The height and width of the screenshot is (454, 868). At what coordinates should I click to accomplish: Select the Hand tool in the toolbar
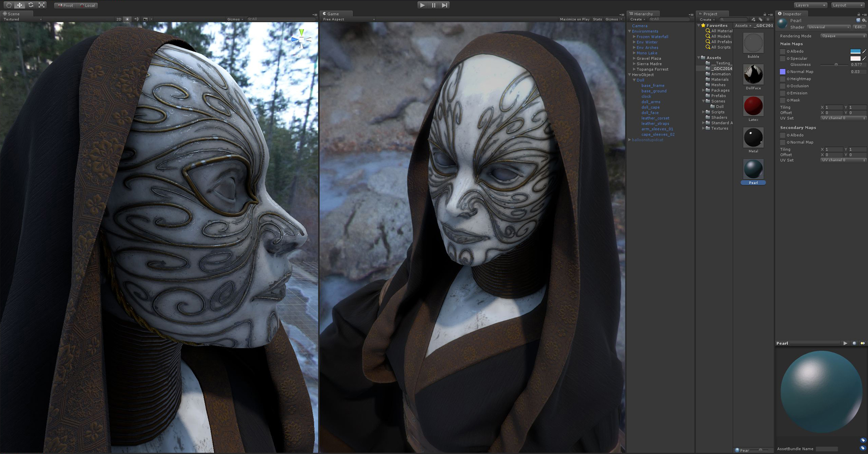9,5
